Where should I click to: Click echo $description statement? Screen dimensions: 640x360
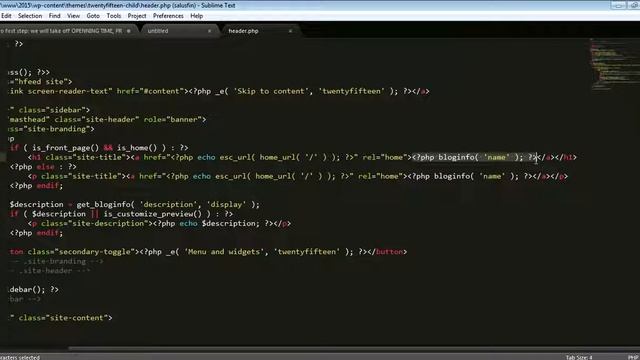click(220, 224)
